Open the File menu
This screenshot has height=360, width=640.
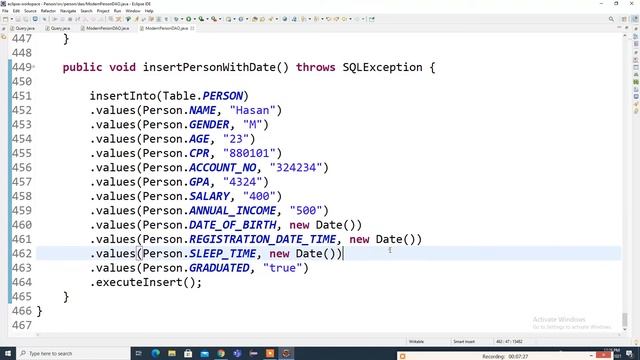(x=5, y=11)
